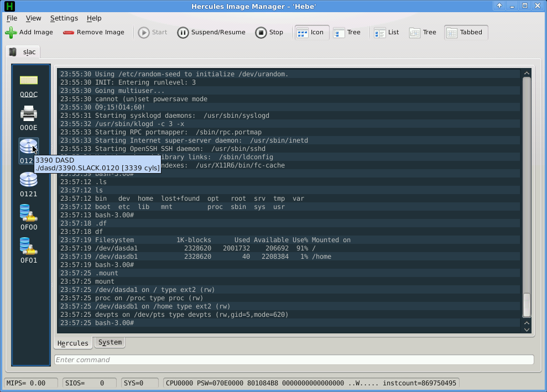Click the 'Starting Internet super-server daemon' line
Screen dimensions: 547x392
pyautogui.click(x=290, y=140)
